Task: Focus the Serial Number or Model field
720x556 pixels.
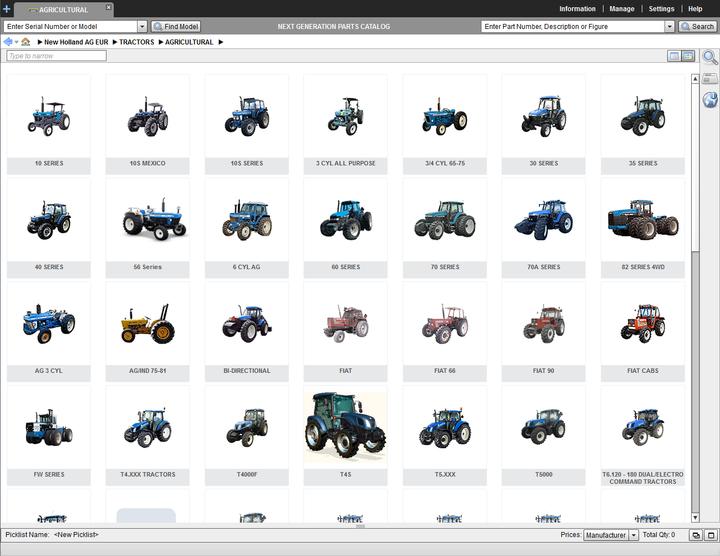Action: tap(71, 27)
